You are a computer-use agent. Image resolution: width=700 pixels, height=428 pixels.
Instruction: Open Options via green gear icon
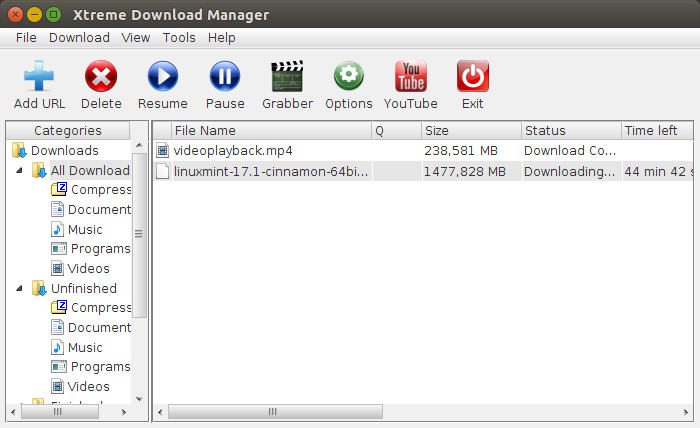point(349,76)
